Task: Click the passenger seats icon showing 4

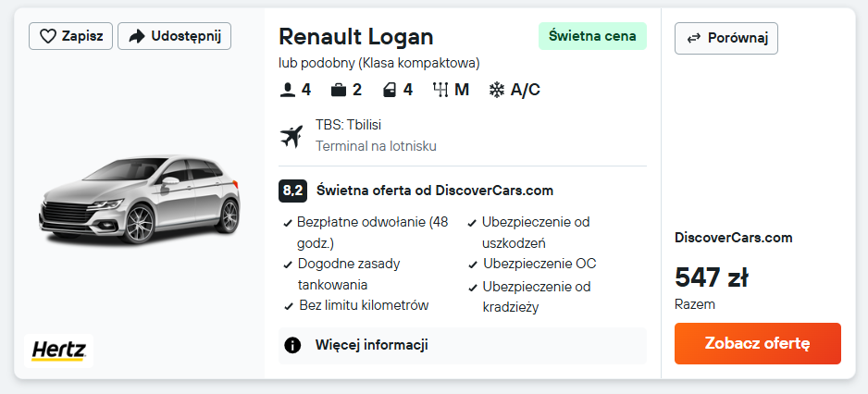Action: click(287, 90)
